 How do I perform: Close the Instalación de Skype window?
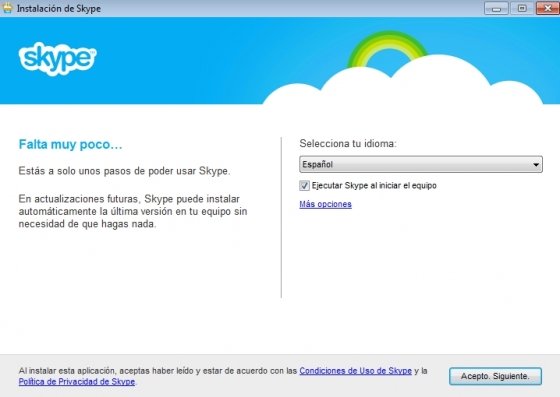pyautogui.click(x=548, y=8)
